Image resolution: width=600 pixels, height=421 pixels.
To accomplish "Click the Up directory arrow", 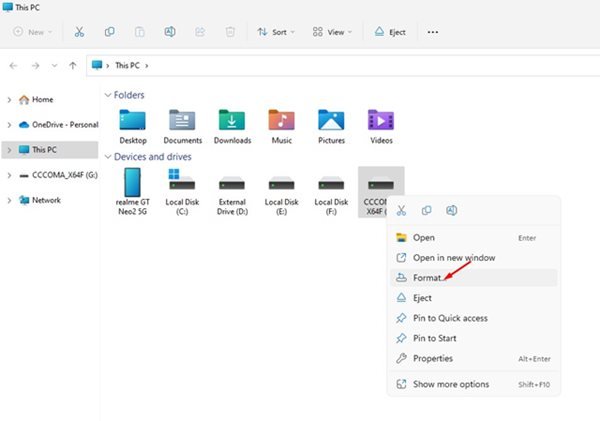I will coord(72,66).
